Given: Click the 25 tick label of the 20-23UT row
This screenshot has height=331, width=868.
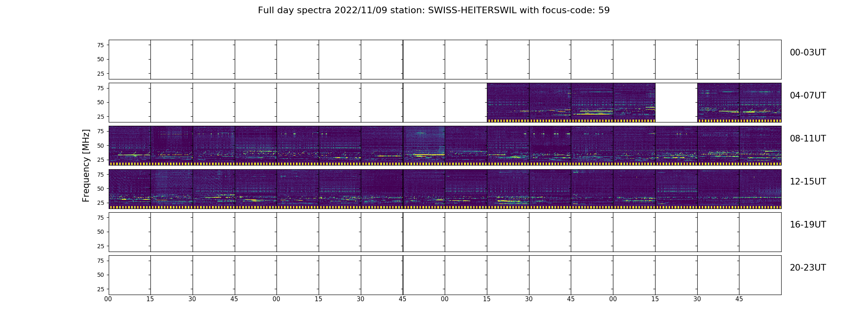Looking at the screenshot, I should [100, 289].
